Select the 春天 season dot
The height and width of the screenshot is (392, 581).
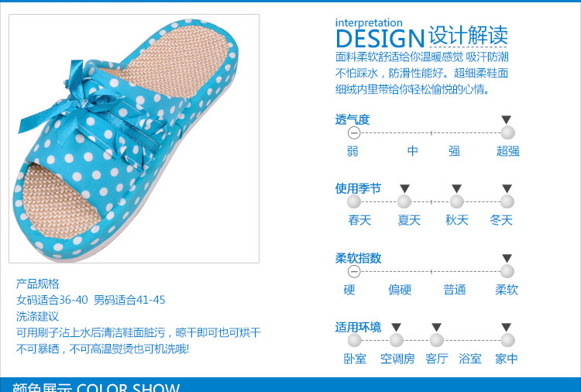coord(354,202)
